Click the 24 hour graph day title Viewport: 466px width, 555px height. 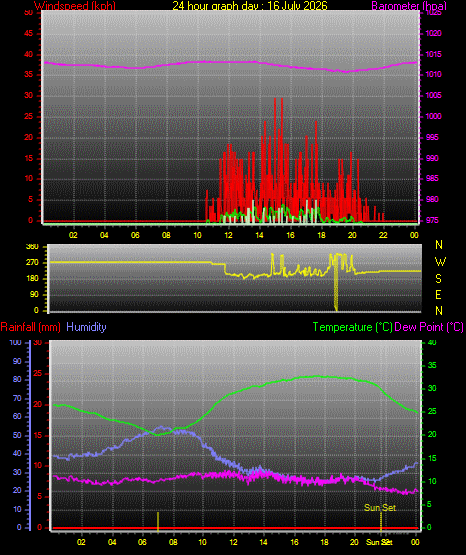(250, 5)
